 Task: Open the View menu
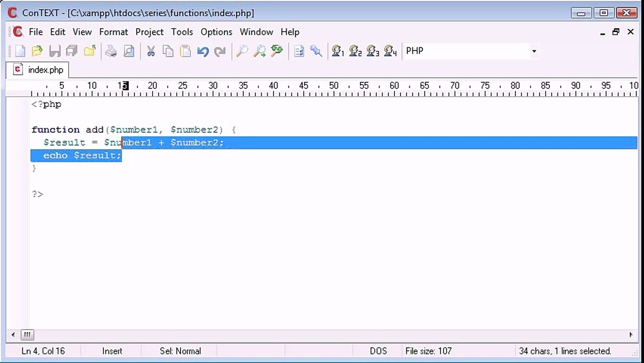(x=82, y=32)
